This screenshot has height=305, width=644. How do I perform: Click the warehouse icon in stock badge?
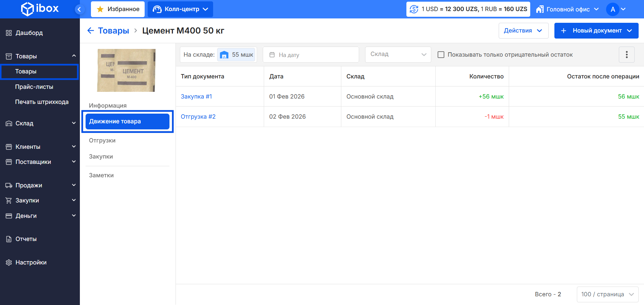point(224,55)
